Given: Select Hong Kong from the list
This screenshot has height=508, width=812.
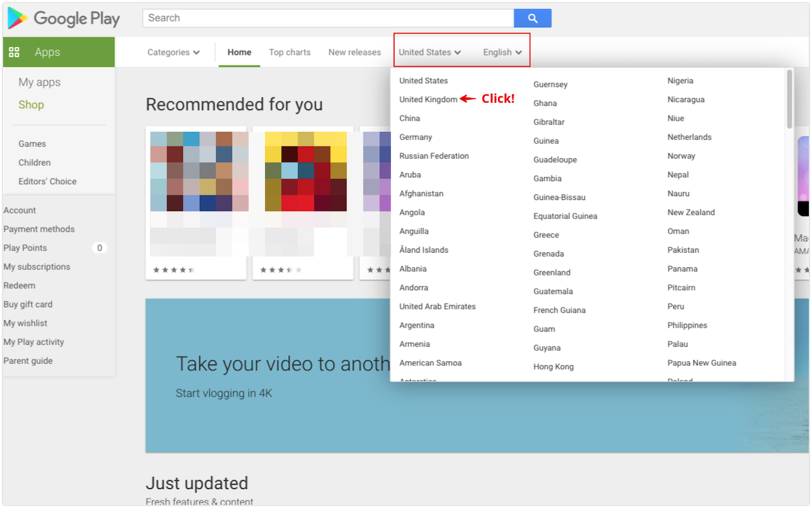Looking at the screenshot, I should pyautogui.click(x=553, y=366).
